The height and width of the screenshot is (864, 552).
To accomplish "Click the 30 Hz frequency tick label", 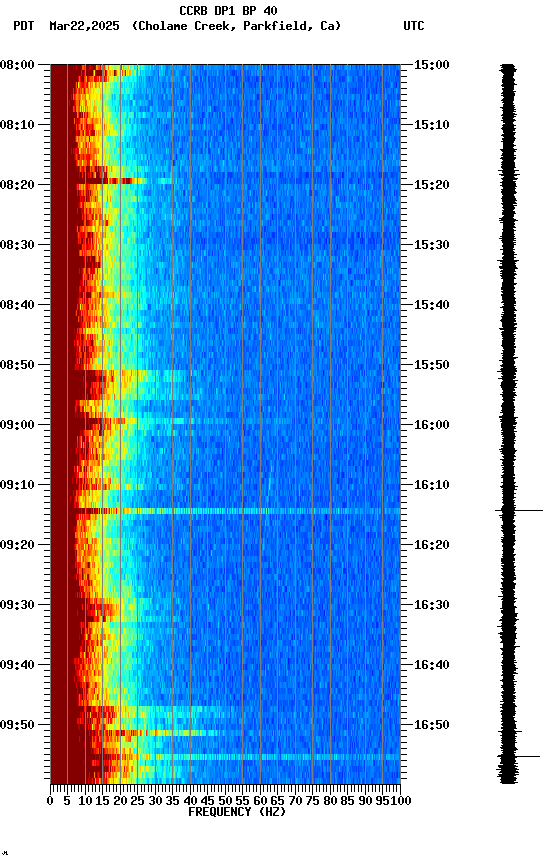I will 155,801.
